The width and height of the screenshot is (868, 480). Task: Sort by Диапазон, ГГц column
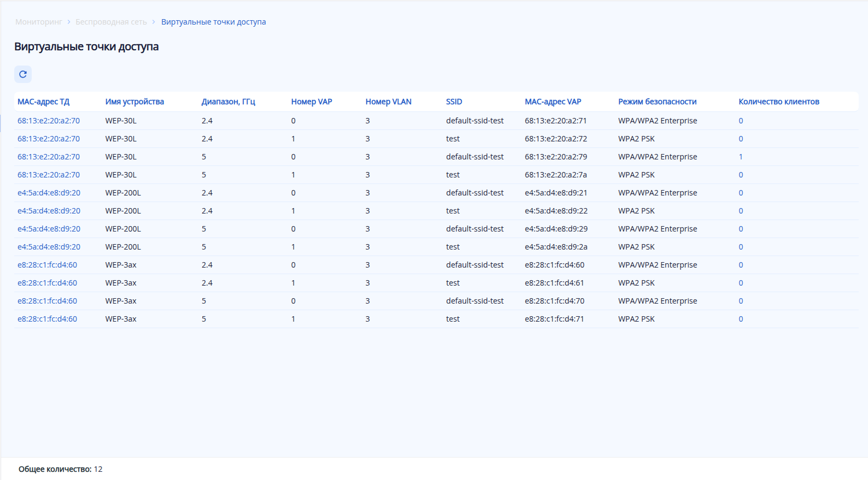pyautogui.click(x=228, y=102)
